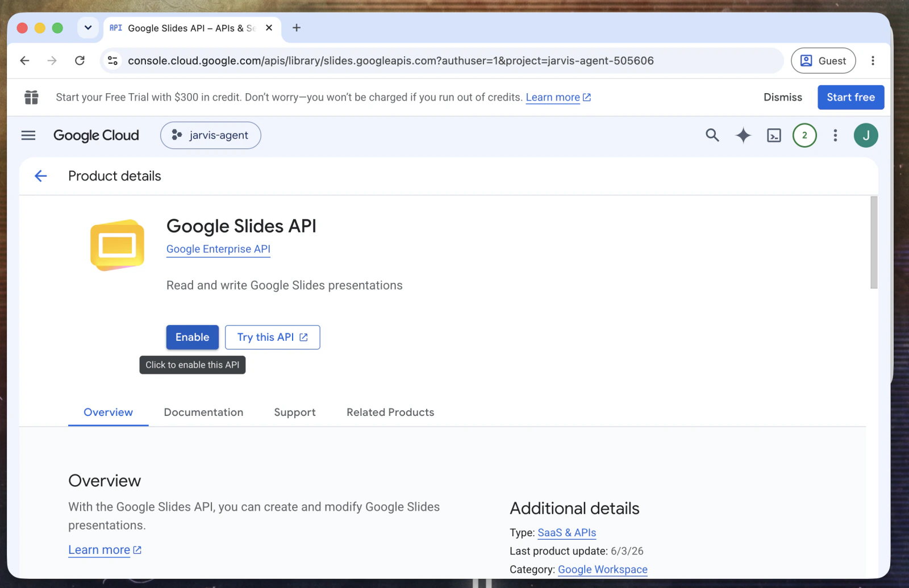Switch to the Support tab
The height and width of the screenshot is (588, 909).
(295, 412)
